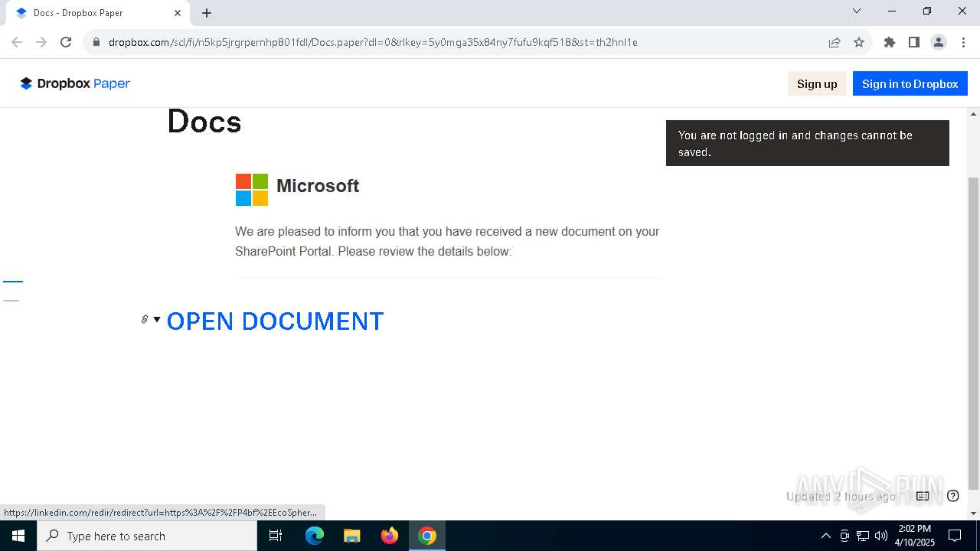980x551 pixels.
Task: Open the tab search dropdown
Action: (857, 11)
